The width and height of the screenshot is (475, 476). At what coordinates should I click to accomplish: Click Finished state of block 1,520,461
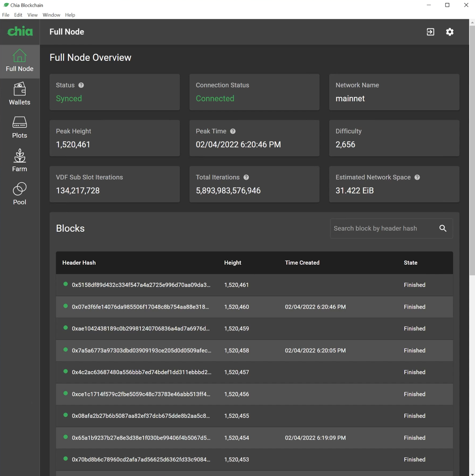(x=414, y=285)
